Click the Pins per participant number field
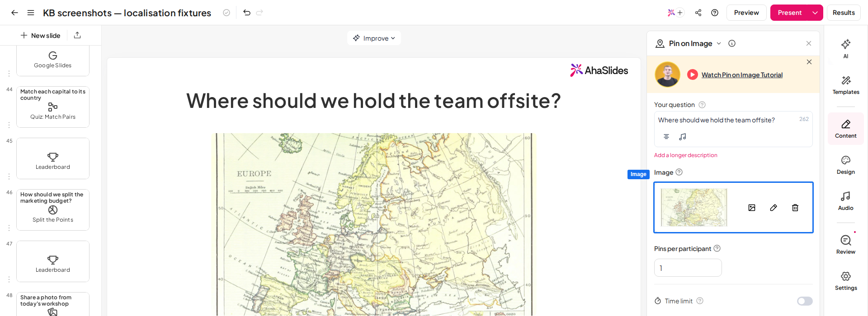Image resolution: width=868 pixels, height=316 pixels. coord(688,268)
